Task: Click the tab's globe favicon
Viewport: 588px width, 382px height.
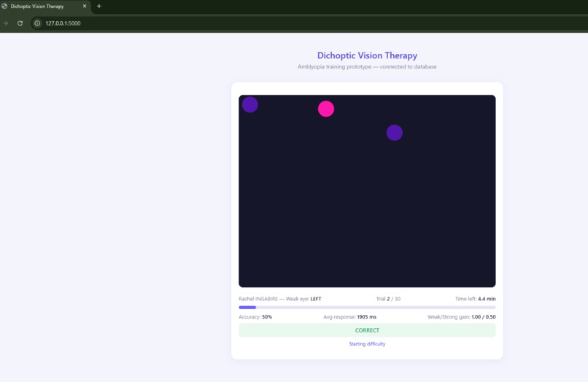Action: [x=4, y=6]
